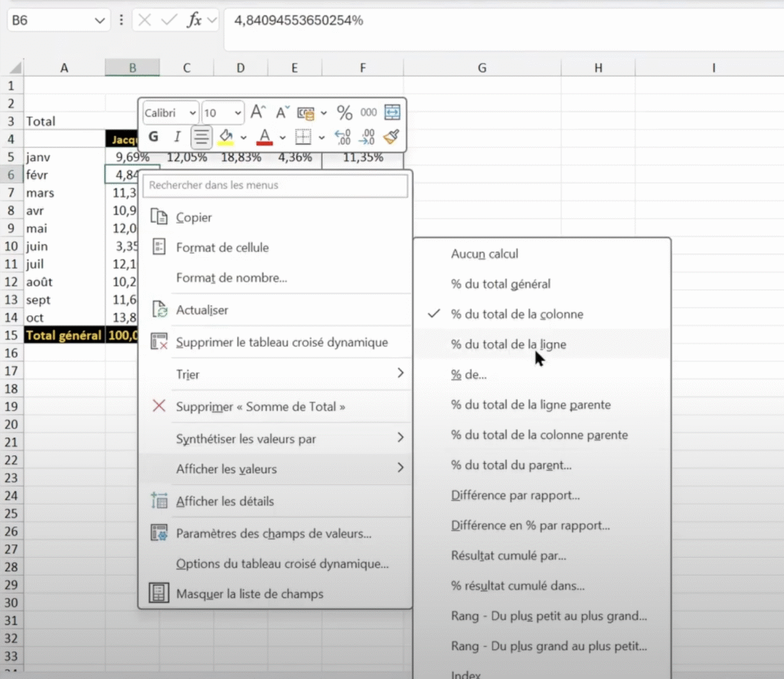784x679 pixels.
Task: Decrease decimal places icon
Action: (x=367, y=136)
